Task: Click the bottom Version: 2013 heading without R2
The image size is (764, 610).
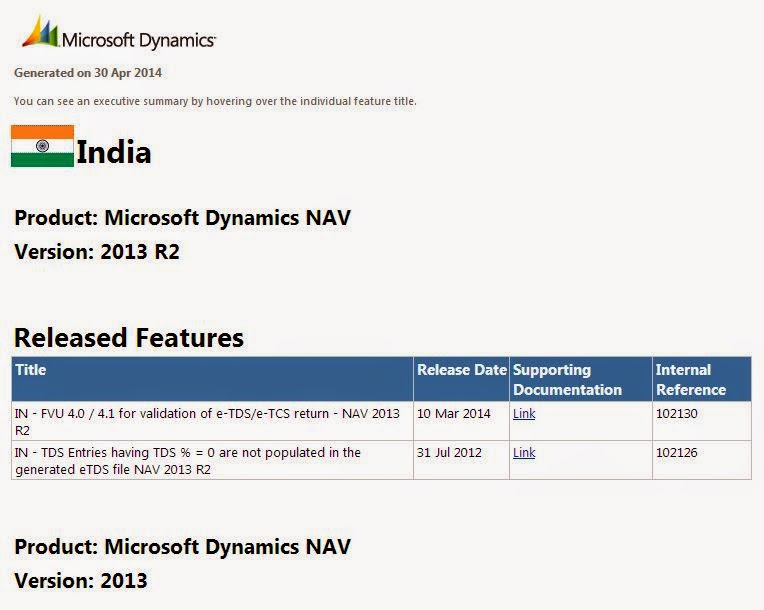Action: click(x=81, y=580)
